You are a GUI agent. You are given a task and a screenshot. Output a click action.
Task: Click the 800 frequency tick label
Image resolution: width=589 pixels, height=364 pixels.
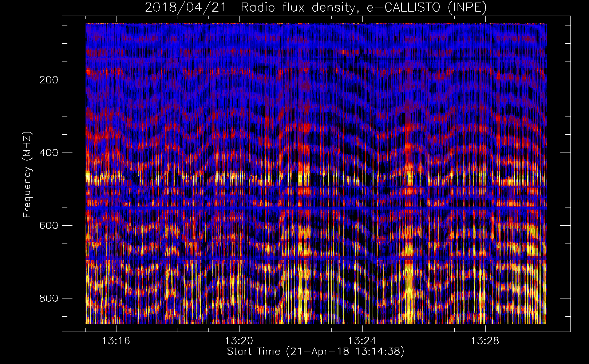tap(49, 298)
